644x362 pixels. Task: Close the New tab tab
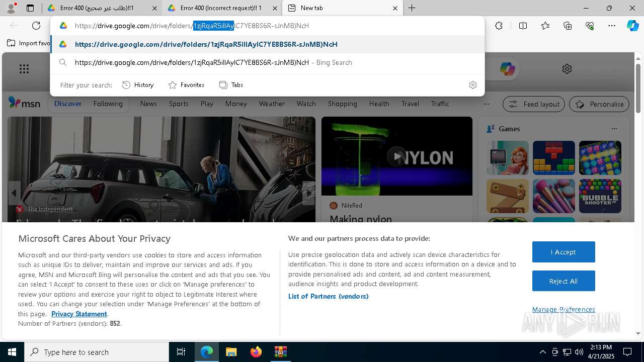pyautogui.click(x=395, y=8)
